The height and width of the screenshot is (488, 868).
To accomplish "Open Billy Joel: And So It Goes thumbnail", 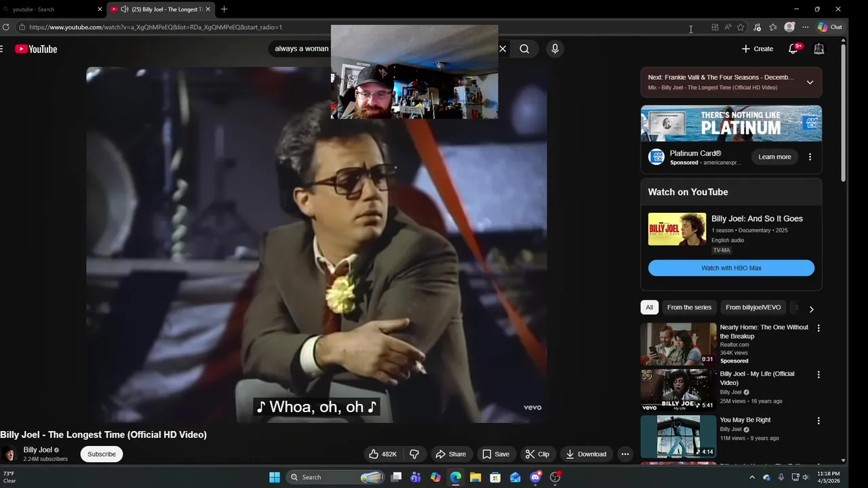I will click(x=677, y=229).
